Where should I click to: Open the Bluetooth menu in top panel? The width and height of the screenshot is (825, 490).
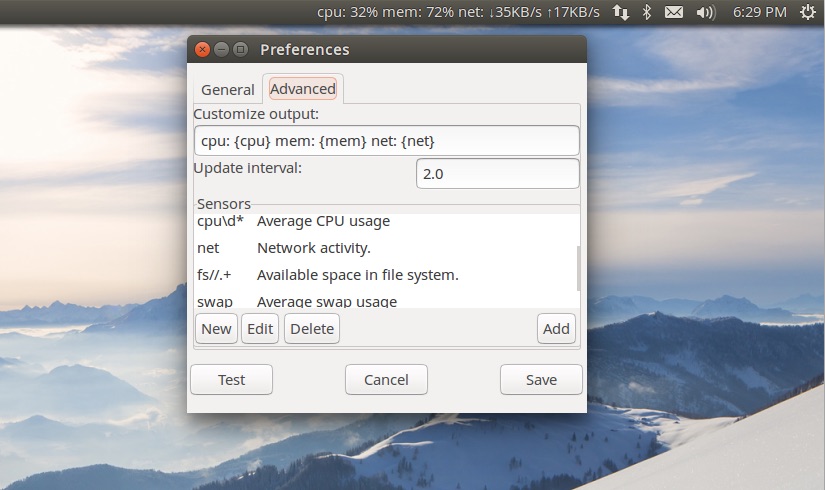pos(647,12)
